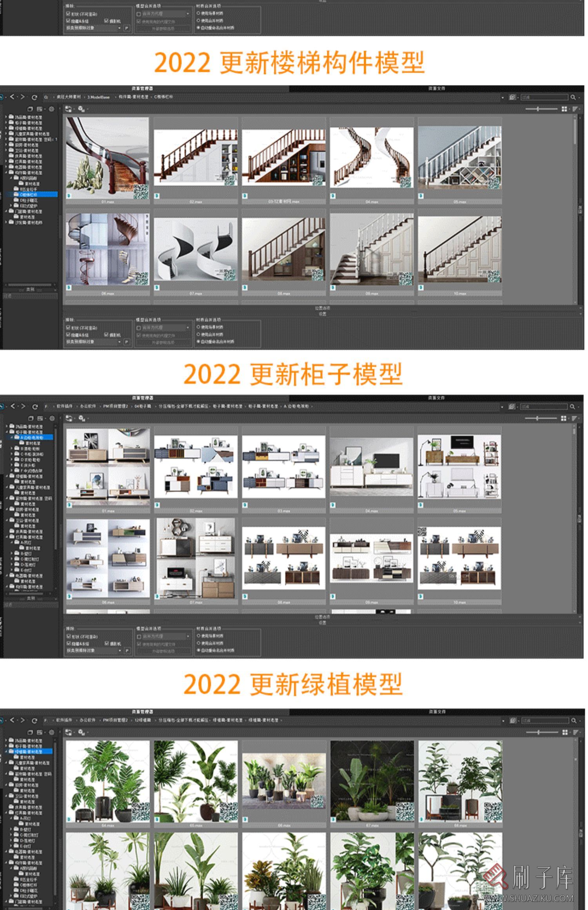Refresh the plant asset browser

click(x=34, y=720)
